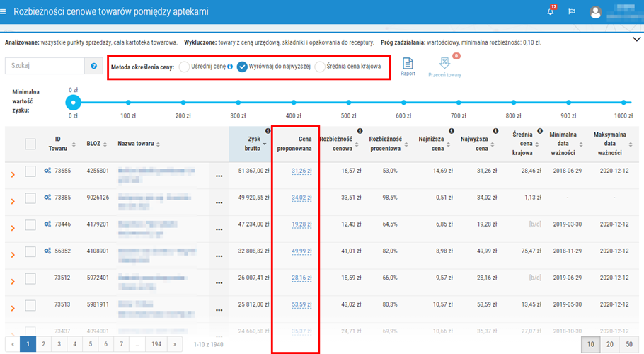Select Średnia cena krajowa radio option
The width and height of the screenshot is (644, 354).
pos(321,67)
